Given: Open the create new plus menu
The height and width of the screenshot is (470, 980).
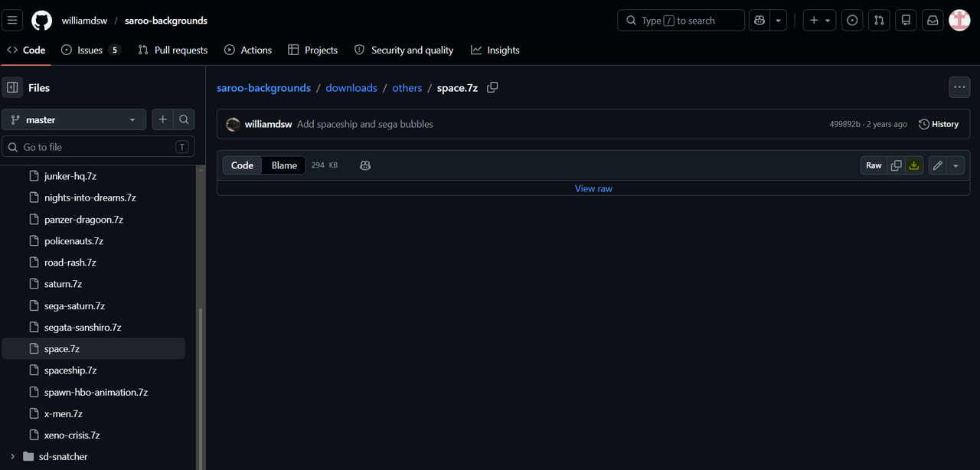Looking at the screenshot, I should pos(819,21).
